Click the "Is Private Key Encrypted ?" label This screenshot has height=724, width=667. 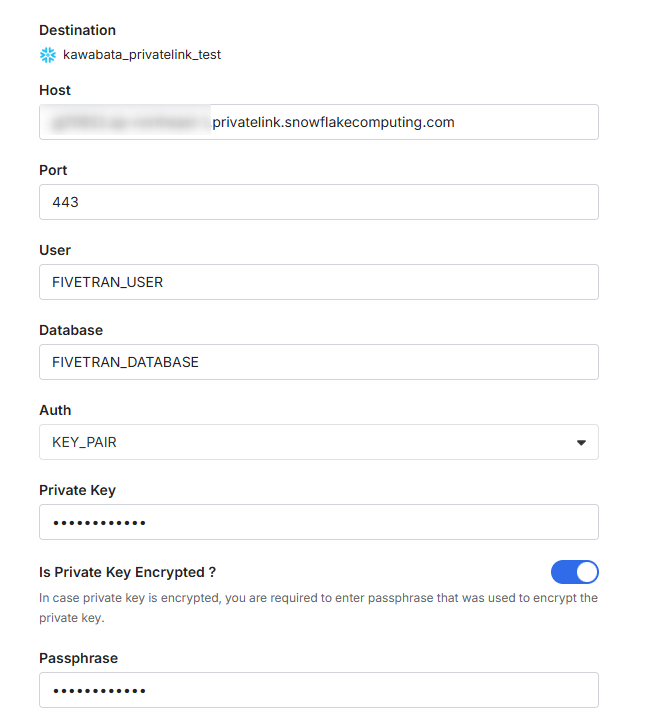point(128,572)
